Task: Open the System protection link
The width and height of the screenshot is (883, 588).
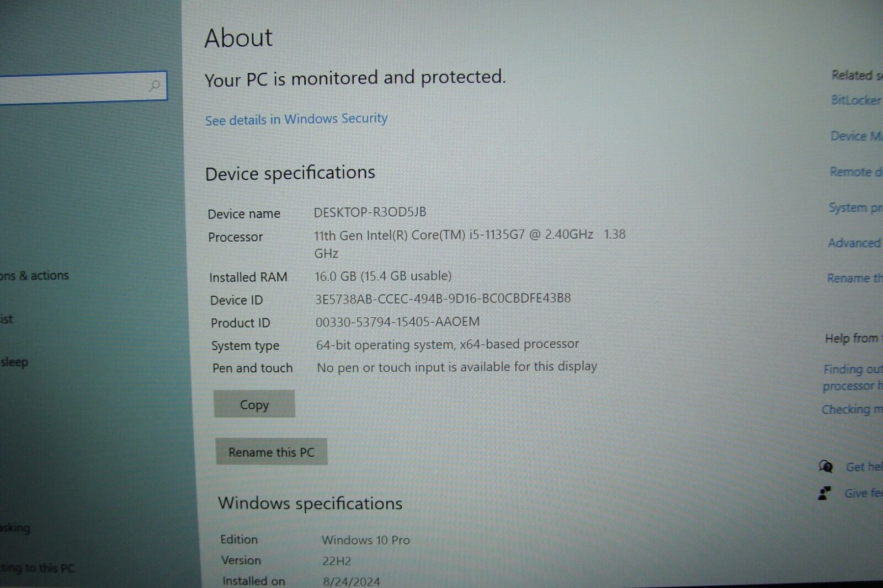Action: point(855,208)
